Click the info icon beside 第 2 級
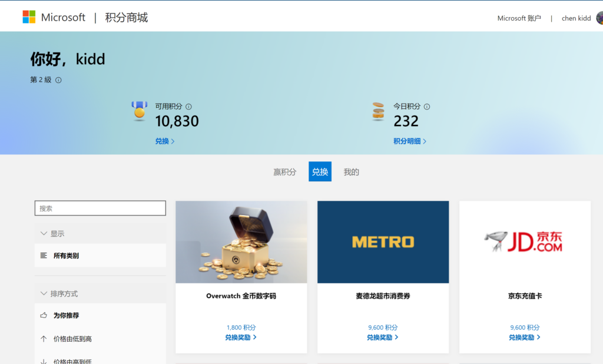The height and width of the screenshot is (364, 603). click(x=58, y=80)
